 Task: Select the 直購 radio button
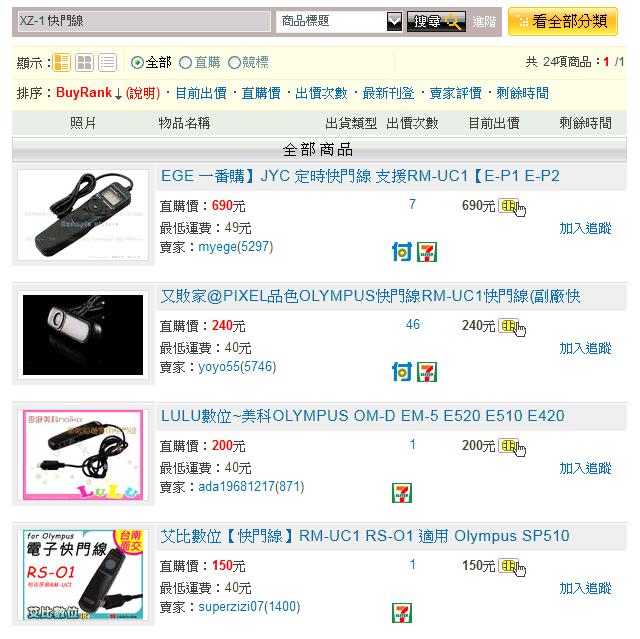tap(185, 63)
